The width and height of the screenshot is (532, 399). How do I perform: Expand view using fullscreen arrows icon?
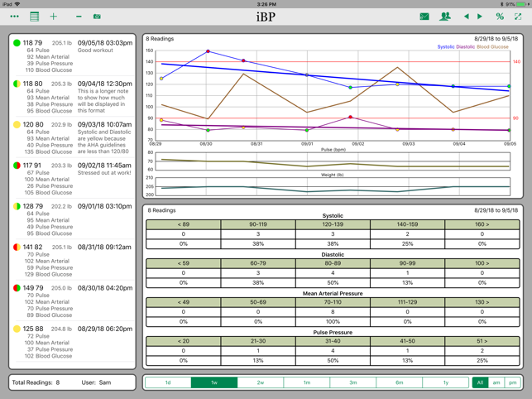point(519,17)
